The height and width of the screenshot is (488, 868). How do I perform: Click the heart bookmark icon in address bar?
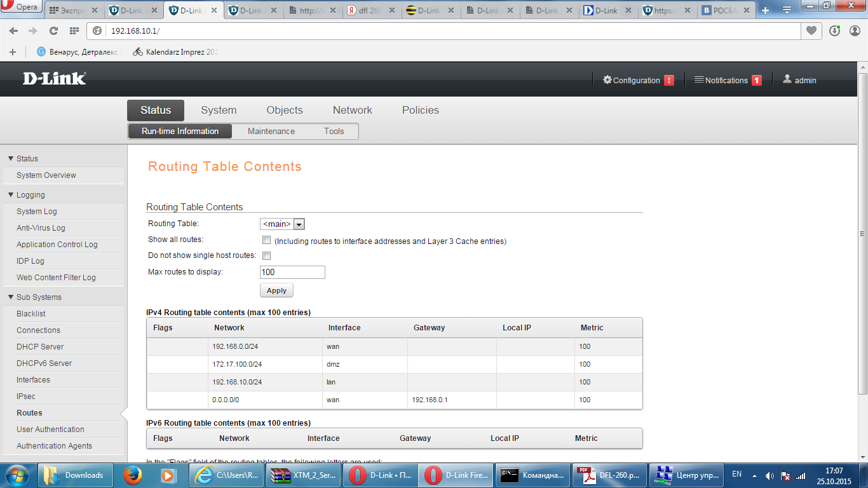pos(811,30)
